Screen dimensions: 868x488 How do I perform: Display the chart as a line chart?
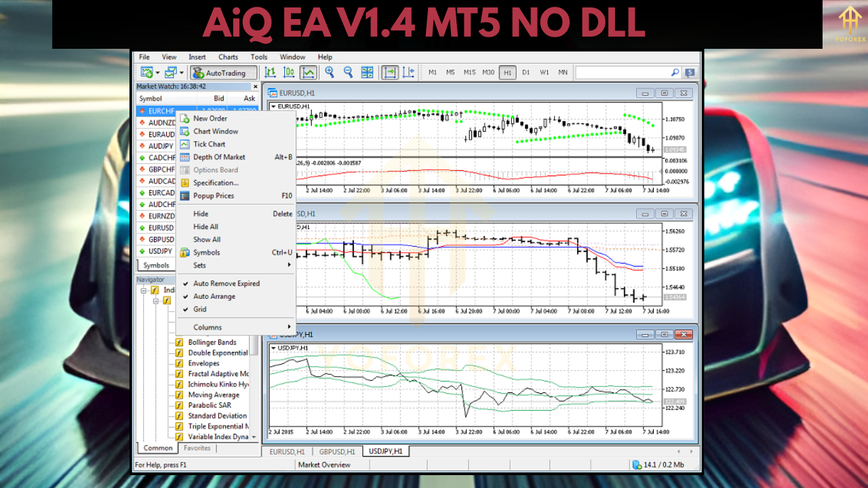click(309, 73)
